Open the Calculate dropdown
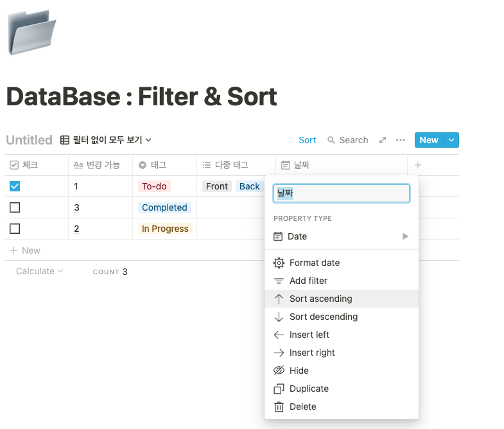The width and height of the screenshot is (504, 429). [x=40, y=271]
